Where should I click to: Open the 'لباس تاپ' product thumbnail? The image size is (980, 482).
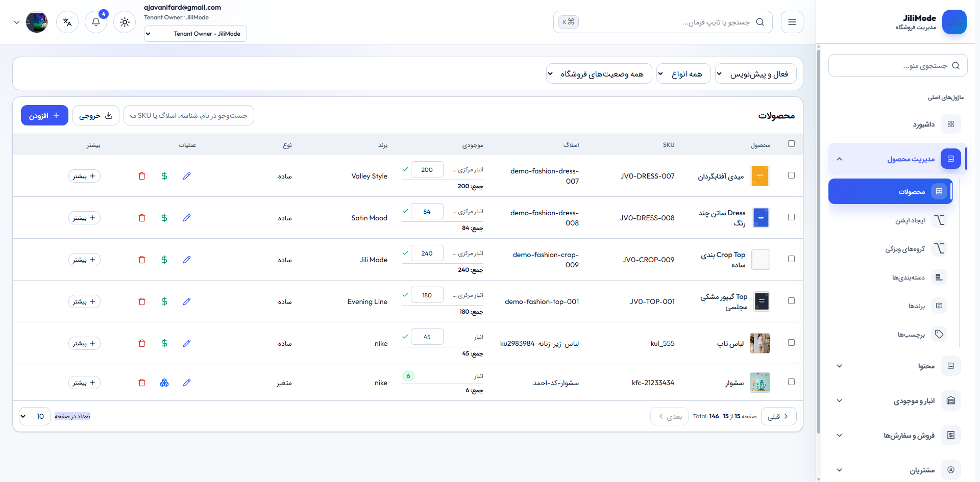point(760,343)
